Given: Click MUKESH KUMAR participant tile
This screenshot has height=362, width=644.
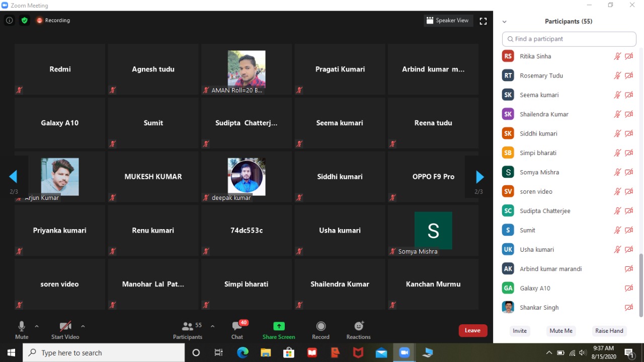Looking at the screenshot, I should click(x=153, y=177).
